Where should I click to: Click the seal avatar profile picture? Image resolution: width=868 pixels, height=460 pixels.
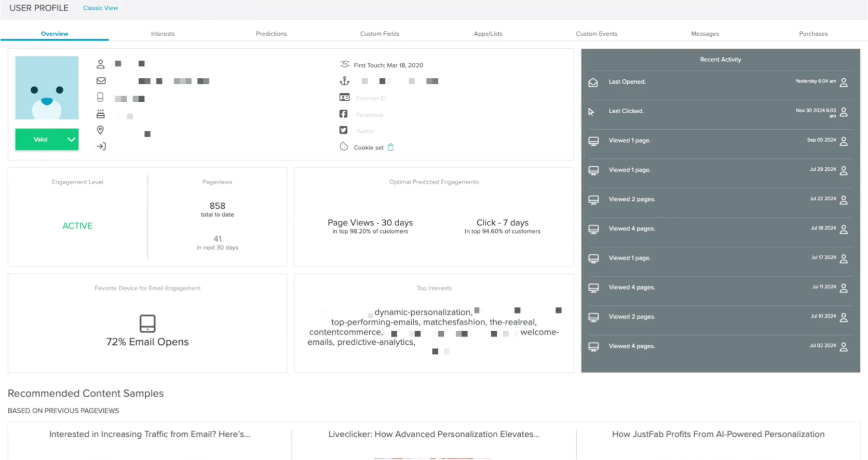click(x=47, y=88)
